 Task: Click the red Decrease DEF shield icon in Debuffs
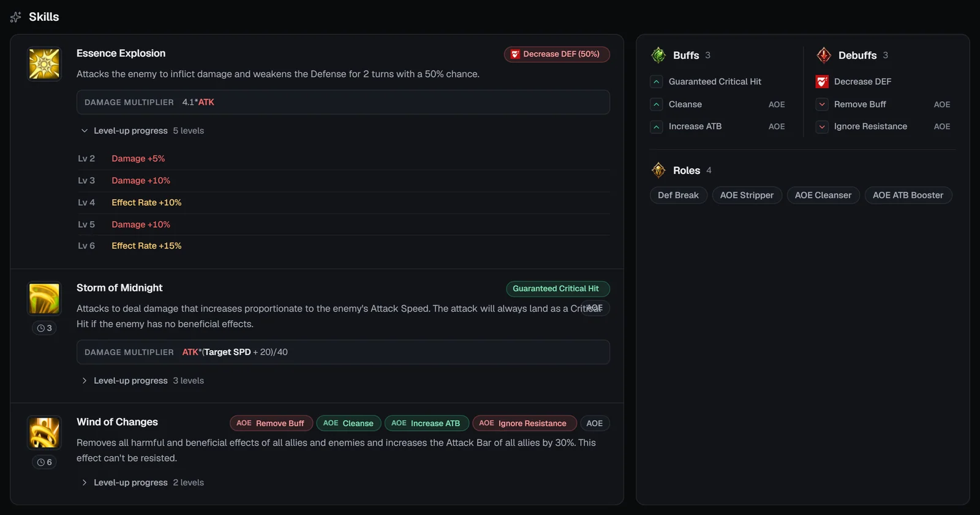(822, 81)
